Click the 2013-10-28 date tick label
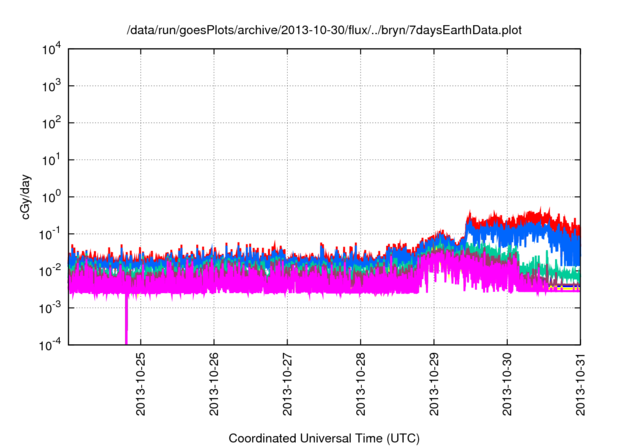Image resolution: width=640 pixels, height=448 pixels. click(360, 384)
